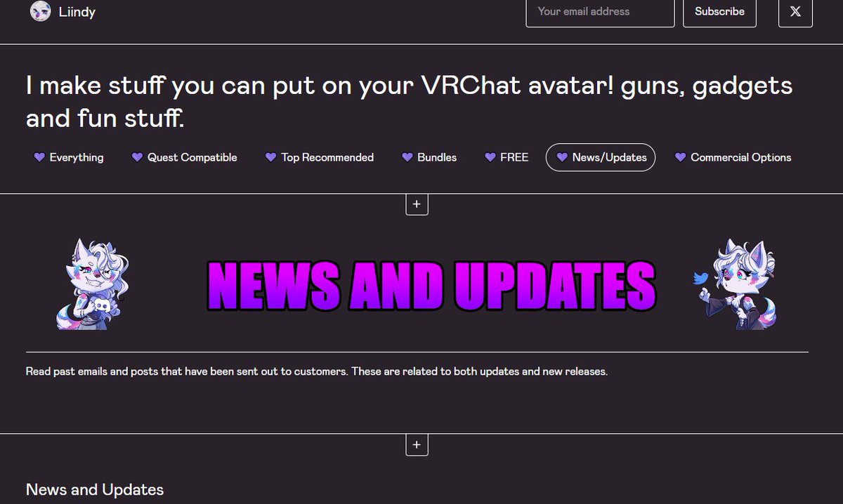Click the Liindy store name link

(77, 12)
